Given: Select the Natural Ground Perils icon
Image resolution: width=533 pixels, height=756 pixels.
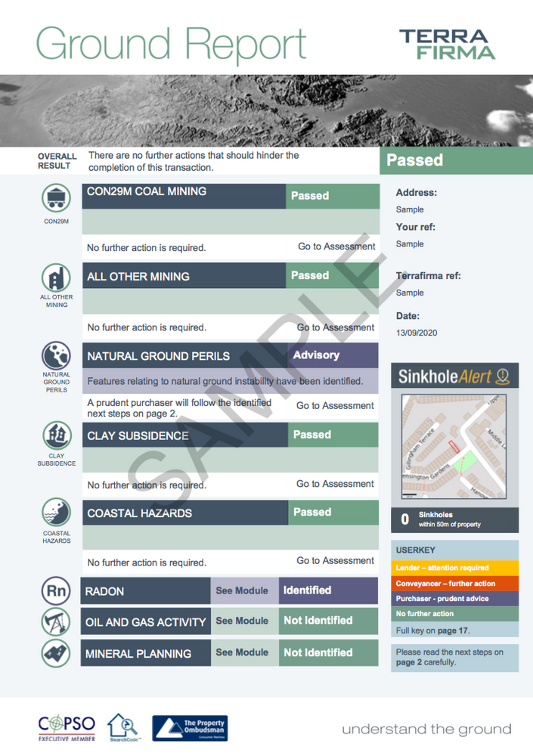Looking at the screenshot, I should coord(56,356).
